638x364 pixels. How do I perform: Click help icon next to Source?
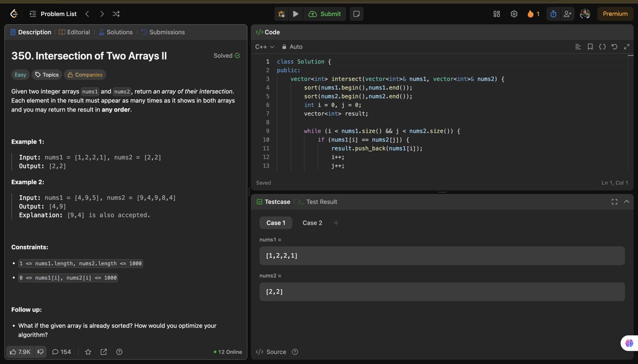[295, 352]
